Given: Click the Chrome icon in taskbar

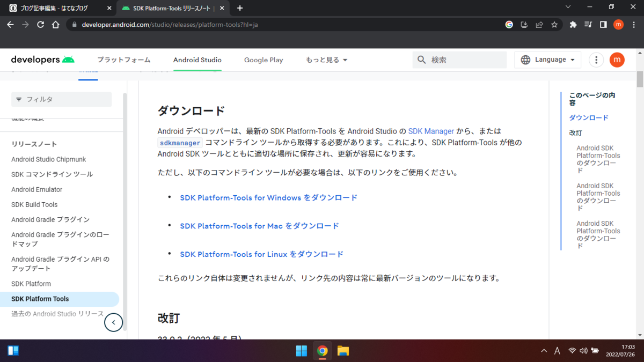Looking at the screenshot, I should 323,351.
